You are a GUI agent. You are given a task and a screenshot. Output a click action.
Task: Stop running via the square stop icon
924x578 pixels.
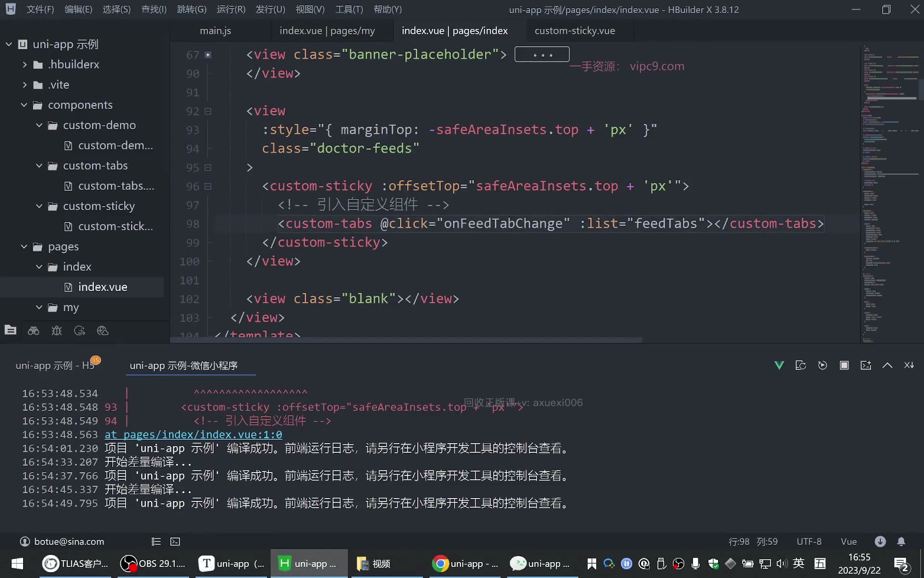[844, 365]
